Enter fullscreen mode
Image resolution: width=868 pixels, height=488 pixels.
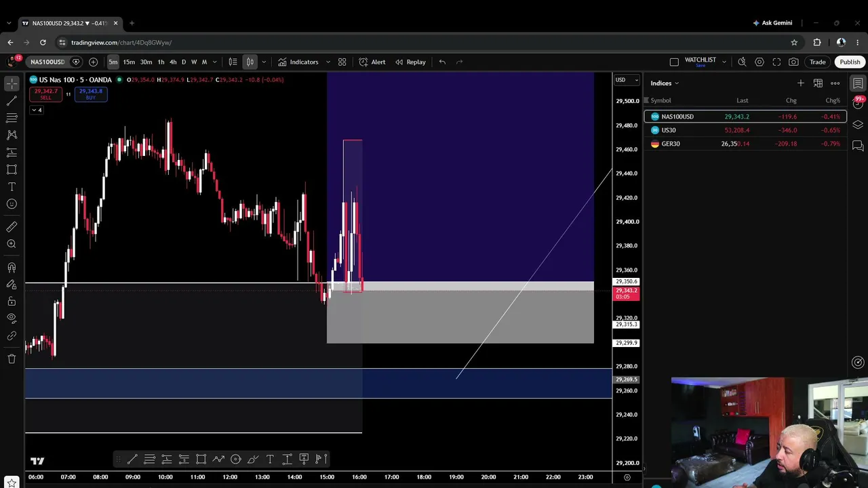pos(776,62)
